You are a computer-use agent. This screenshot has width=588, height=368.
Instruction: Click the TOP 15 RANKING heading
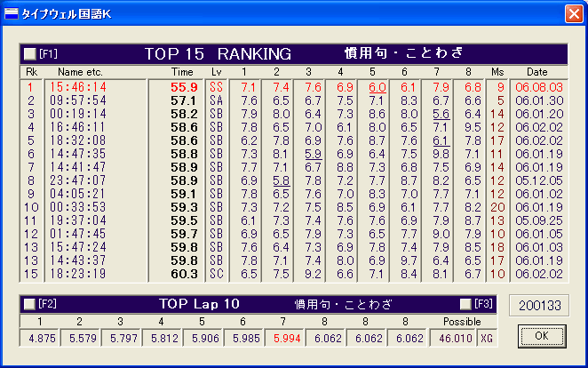pyautogui.click(x=218, y=54)
